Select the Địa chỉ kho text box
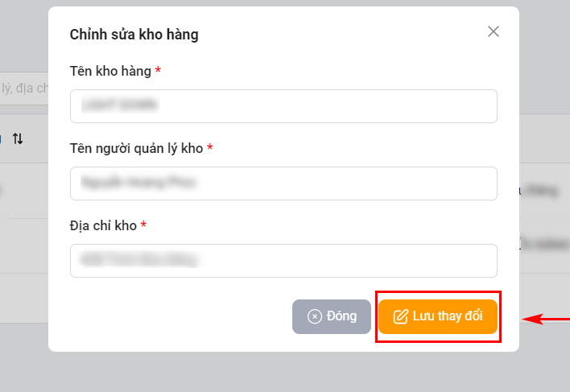Viewport: 570px width, 392px height. point(283,261)
